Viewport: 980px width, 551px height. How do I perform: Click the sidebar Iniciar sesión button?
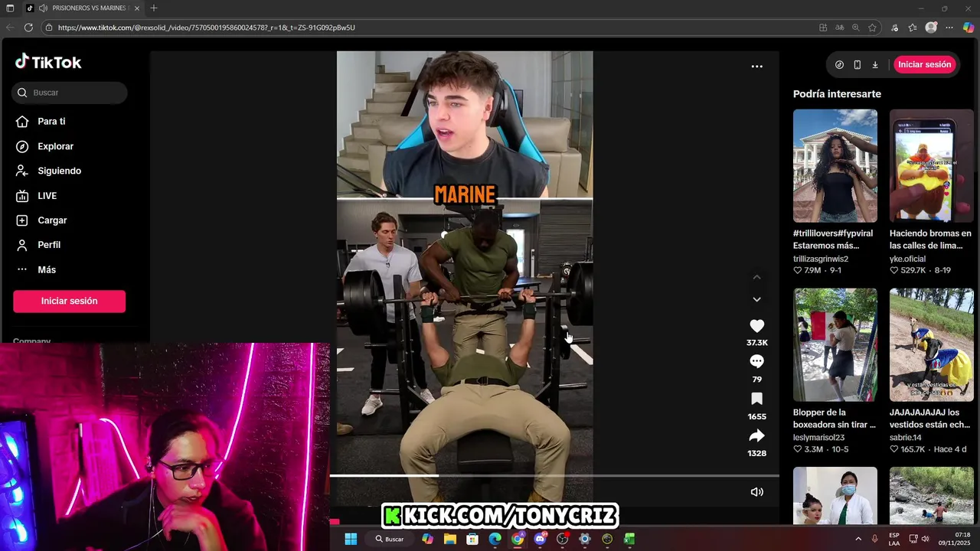tap(69, 301)
